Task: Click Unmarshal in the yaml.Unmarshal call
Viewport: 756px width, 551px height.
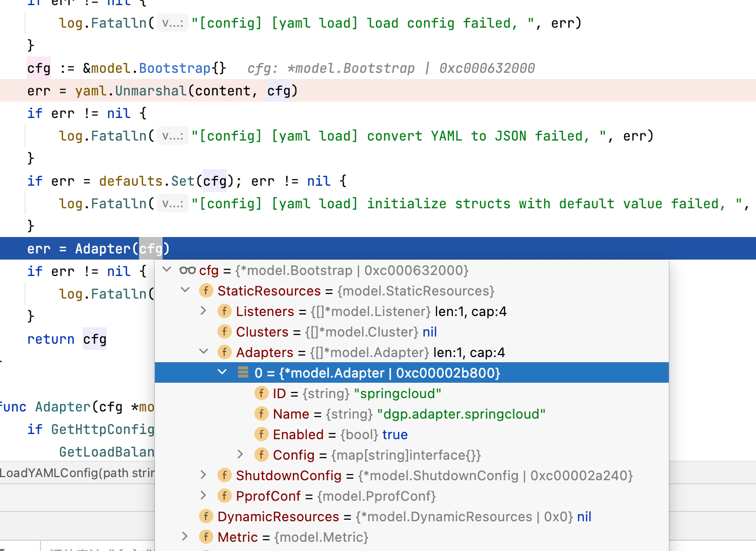Action: 151,91
